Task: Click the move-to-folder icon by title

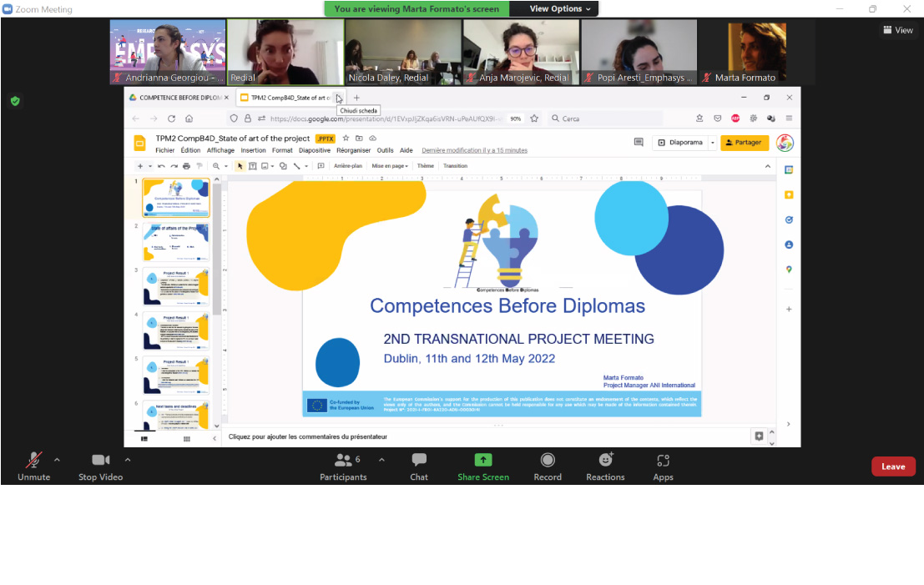Action: coord(359,139)
